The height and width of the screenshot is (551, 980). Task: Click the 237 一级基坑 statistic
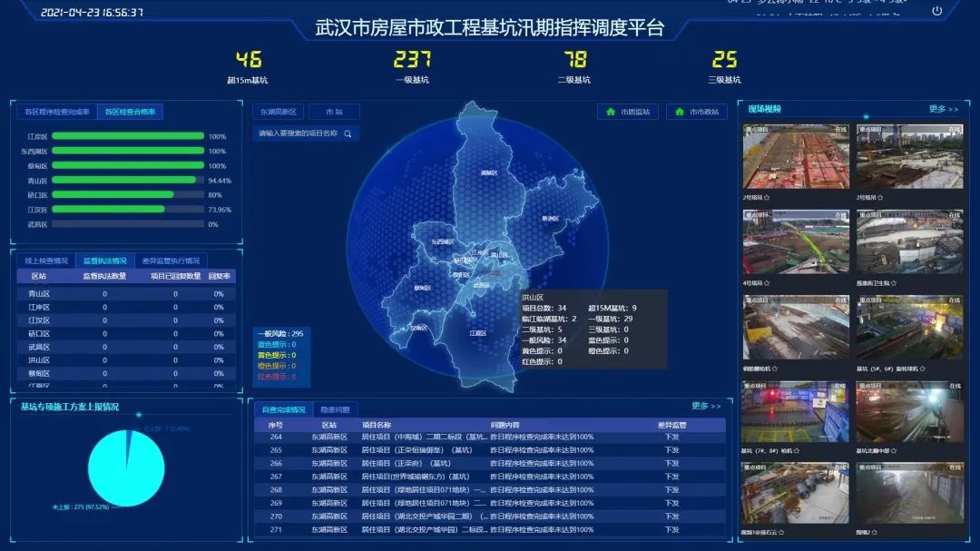[x=413, y=66]
